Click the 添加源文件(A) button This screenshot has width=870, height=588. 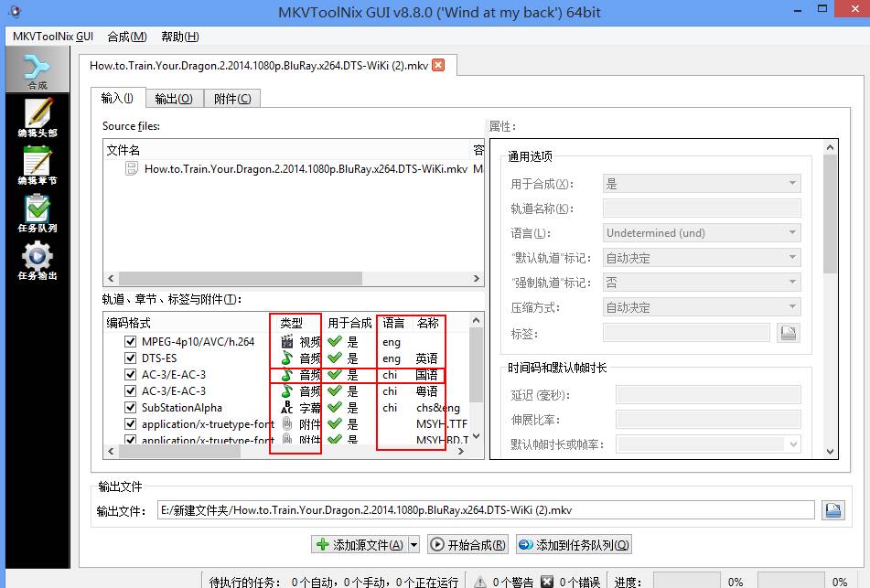click(360, 545)
